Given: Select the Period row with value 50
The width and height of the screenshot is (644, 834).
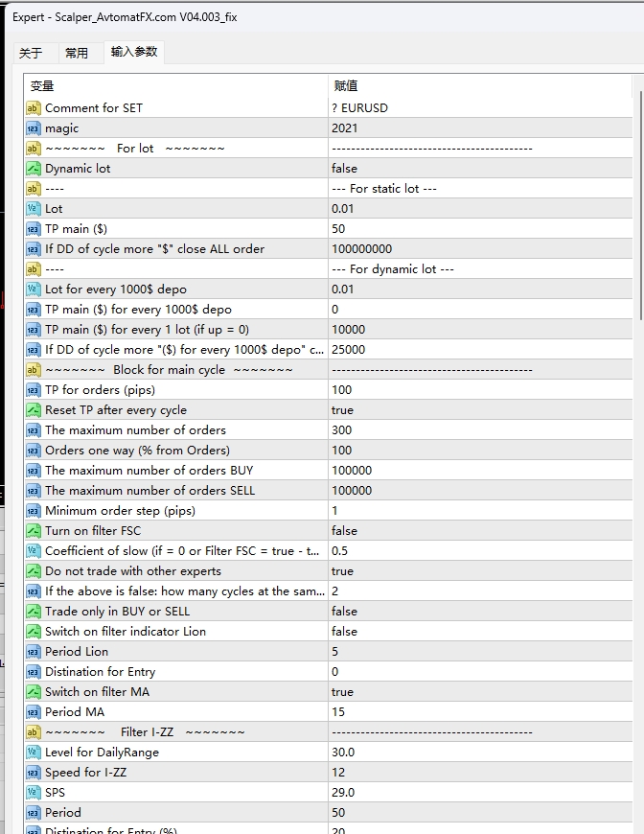Looking at the screenshot, I should [328, 813].
